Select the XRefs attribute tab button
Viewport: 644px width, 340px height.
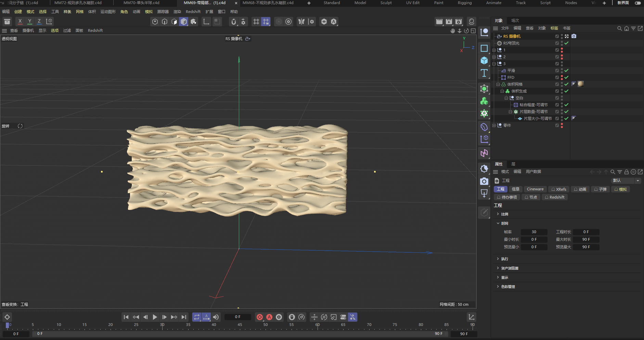[558, 189]
